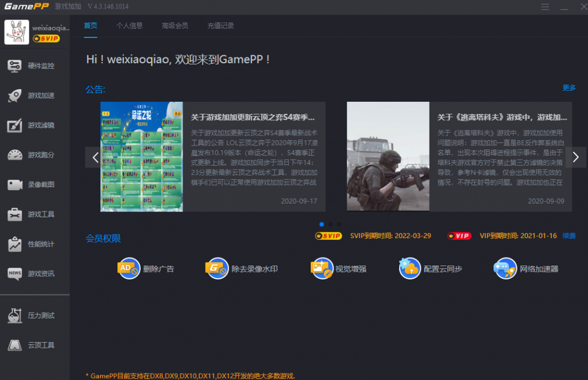
Task: Click 续费 renew link
Action: click(569, 236)
